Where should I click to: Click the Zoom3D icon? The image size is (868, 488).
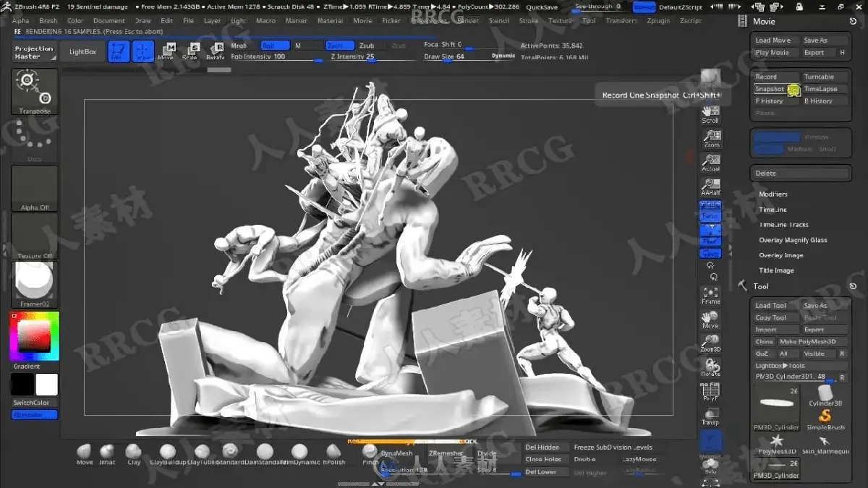point(710,343)
